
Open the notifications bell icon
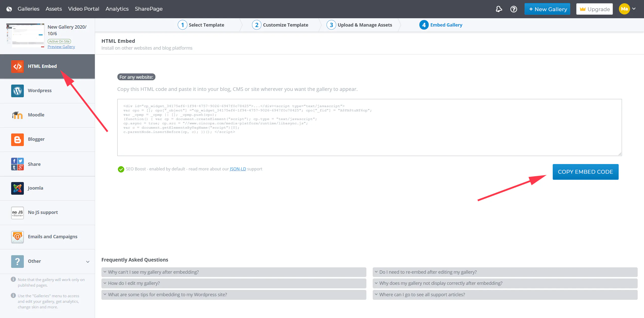[x=499, y=9]
